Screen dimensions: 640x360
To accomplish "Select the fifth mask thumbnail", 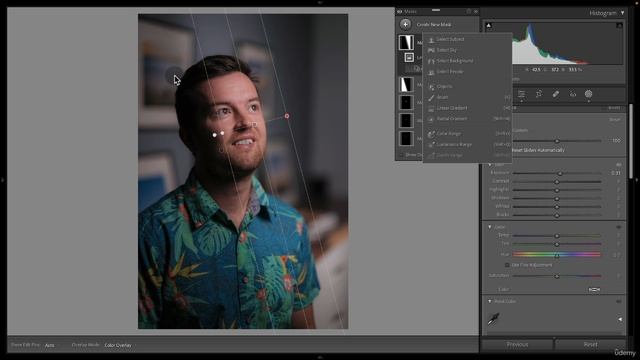I will tap(406, 138).
